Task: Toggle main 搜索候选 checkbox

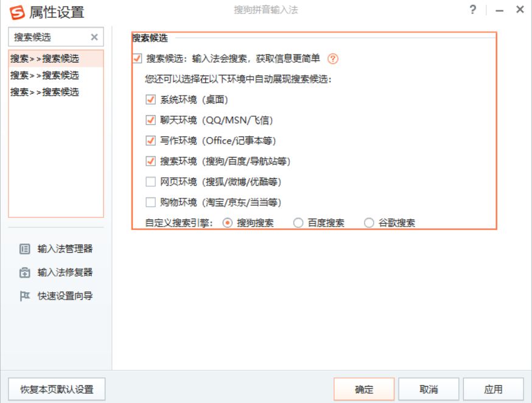Action: pos(137,58)
